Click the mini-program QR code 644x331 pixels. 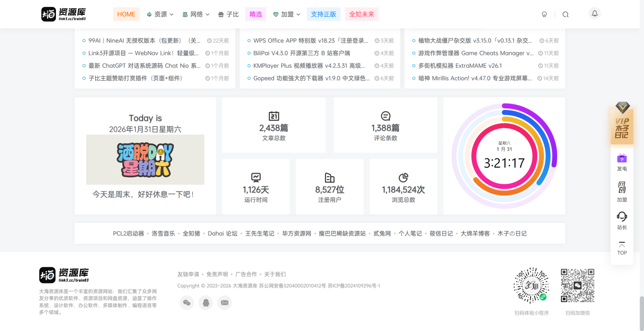click(x=531, y=285)
